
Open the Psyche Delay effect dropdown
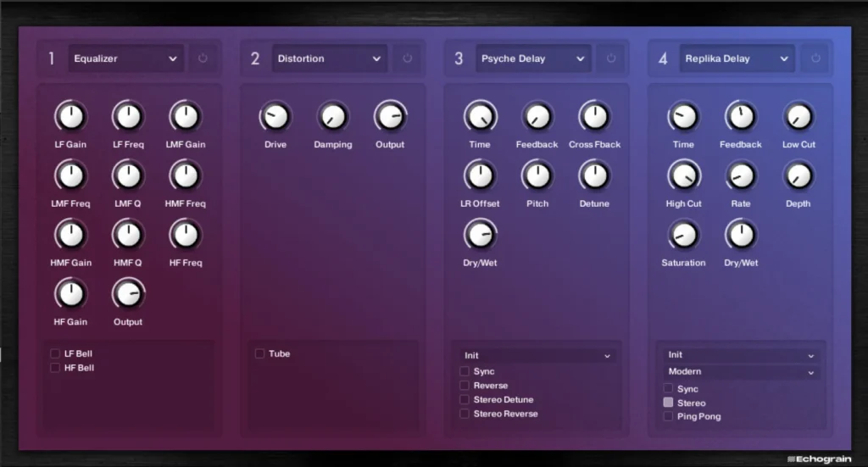point(533,58)
